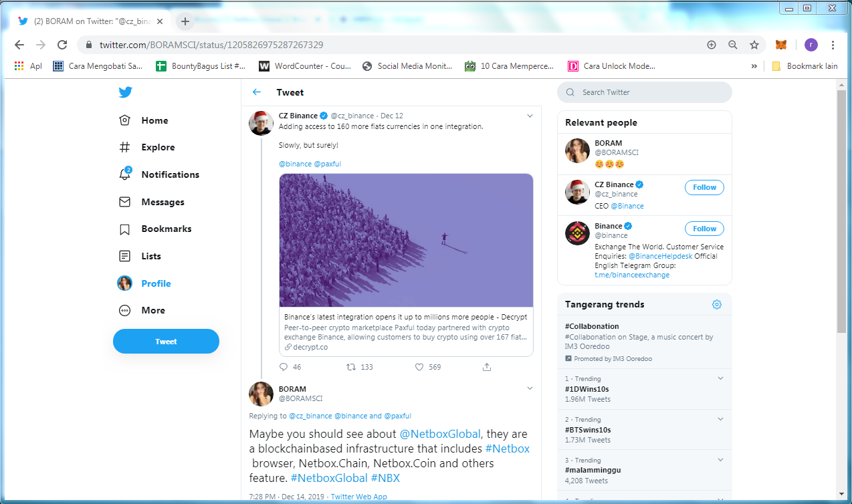Go to Profile in the sidebar
This screenshot has width=852, height=504.
(144, 283)
